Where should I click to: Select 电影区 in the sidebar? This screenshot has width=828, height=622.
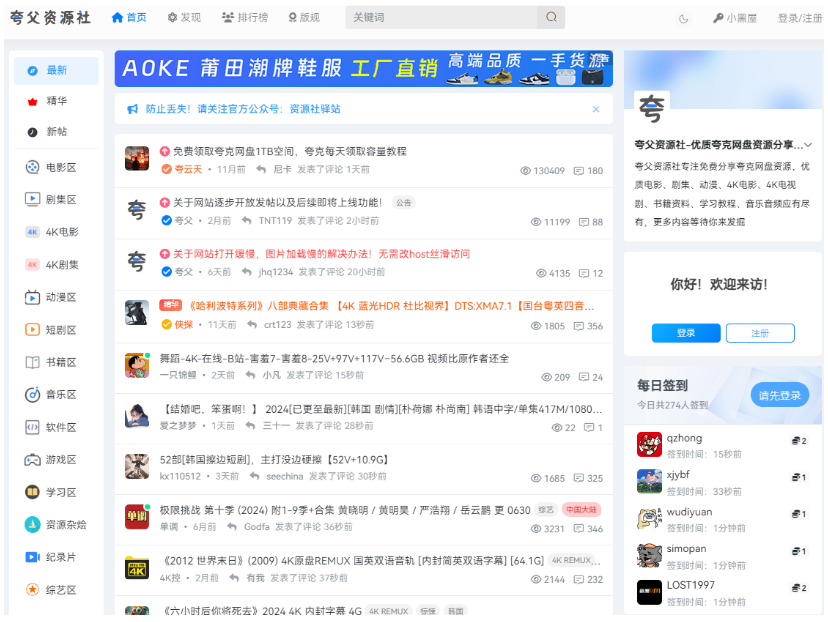coord(60,167)
